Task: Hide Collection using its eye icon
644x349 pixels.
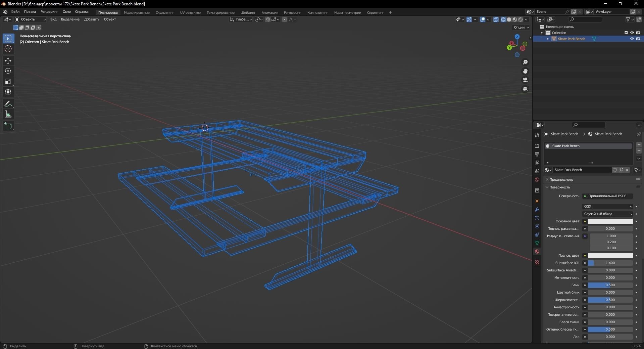Action: pyautogui.click(x=632, y=33)
